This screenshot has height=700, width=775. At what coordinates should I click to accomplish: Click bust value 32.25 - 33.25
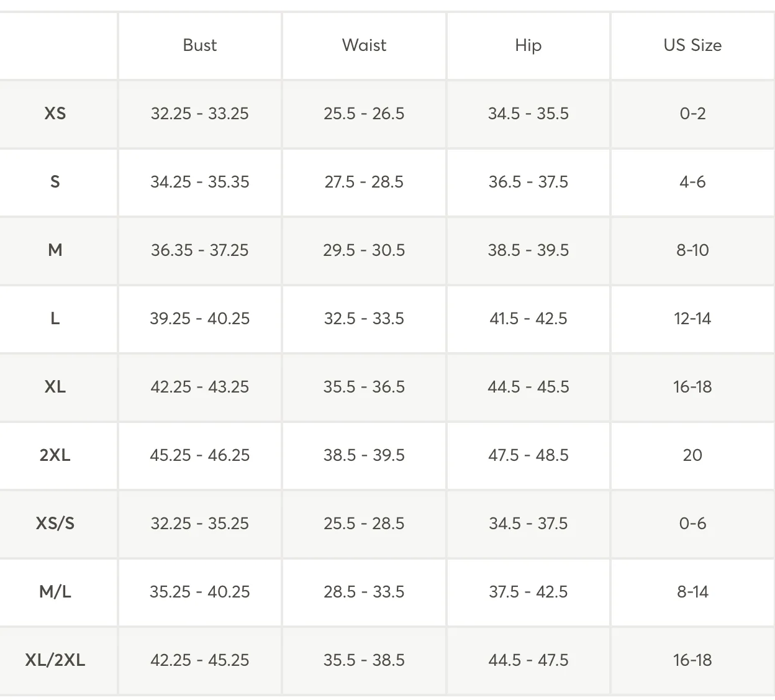point(200,114)
